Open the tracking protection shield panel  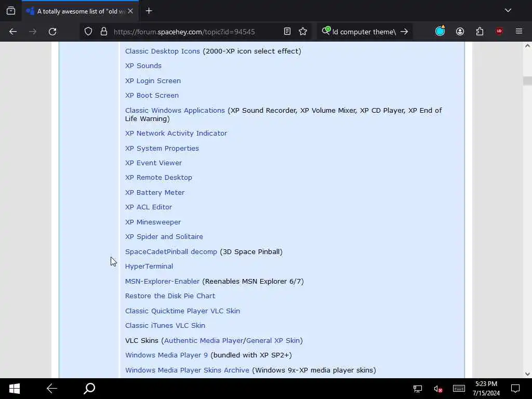pos(88,32)
